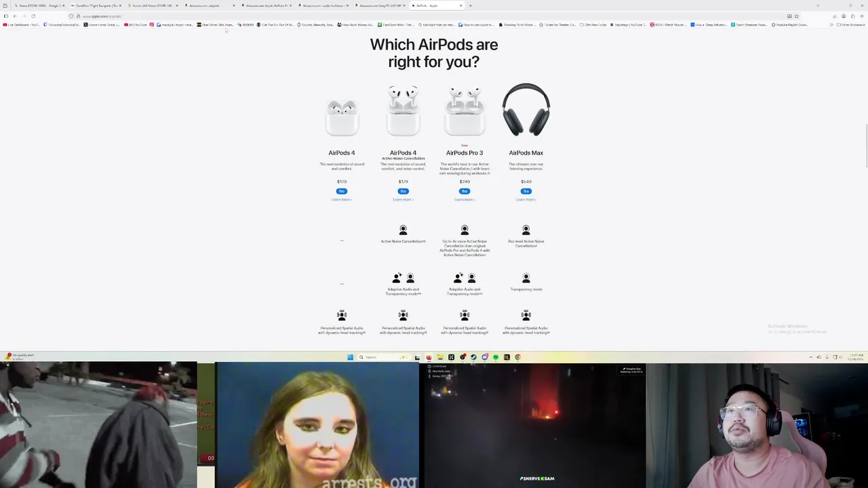The image size is (868, 488).
Task: Open Learn more under AirPods Pro 3
Action: [x=465, y=199]
